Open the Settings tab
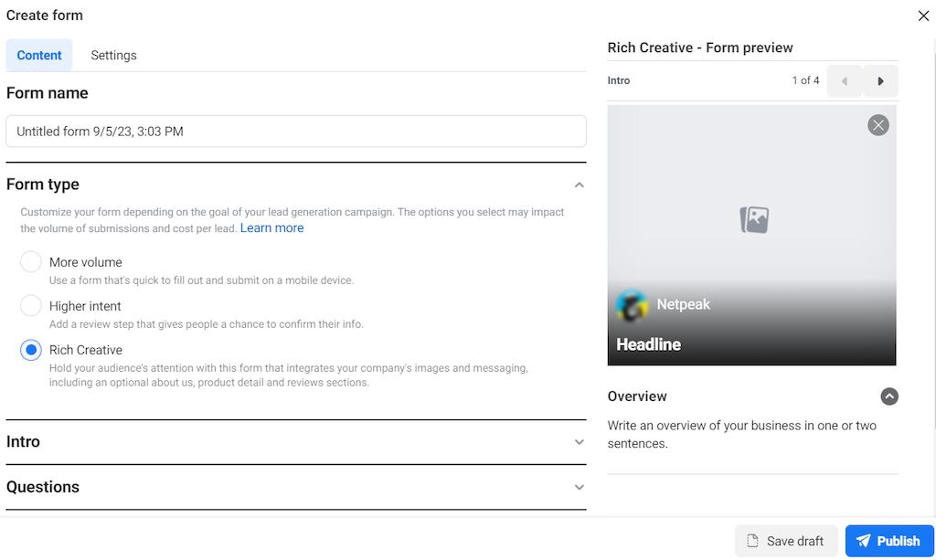This screenshot has height=560, width=936. point(113,56)
